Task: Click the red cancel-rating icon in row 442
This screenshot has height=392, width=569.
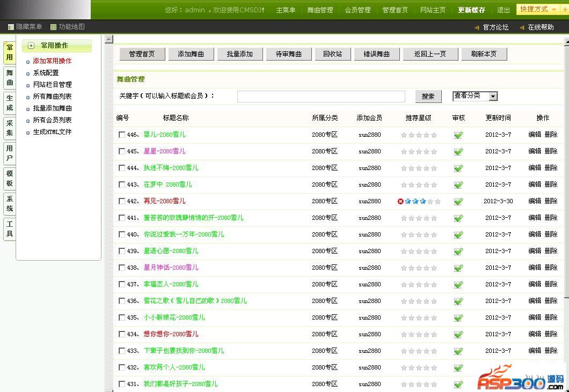Action: 400,201
